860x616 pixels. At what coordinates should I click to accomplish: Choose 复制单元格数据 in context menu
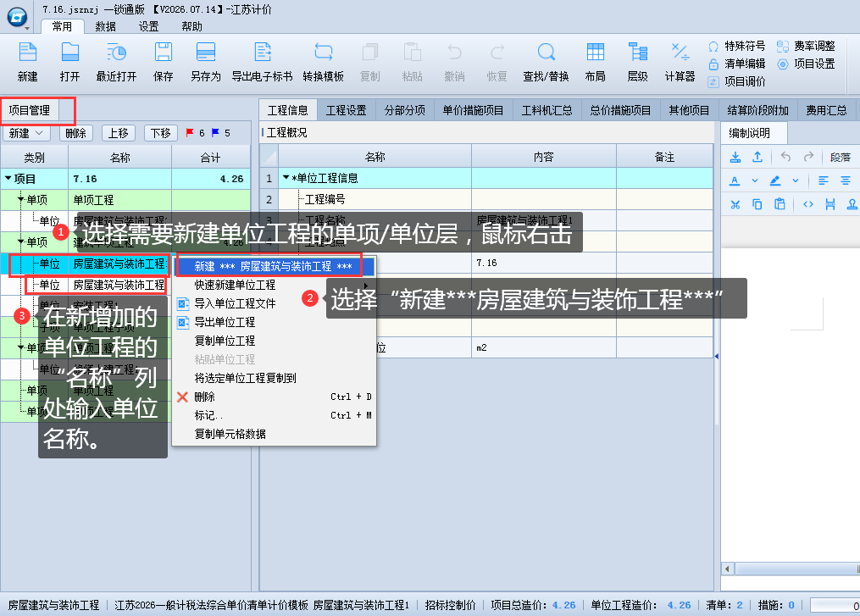pyautogui.click(x=275, y=435)
